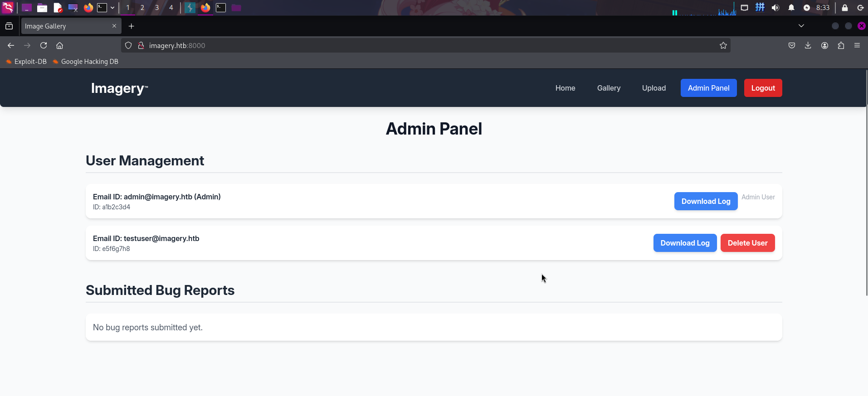Download Log for testuser@imagery.htb
The height and width of the screenshot is (396, 868).
click(x=685, y=243)
